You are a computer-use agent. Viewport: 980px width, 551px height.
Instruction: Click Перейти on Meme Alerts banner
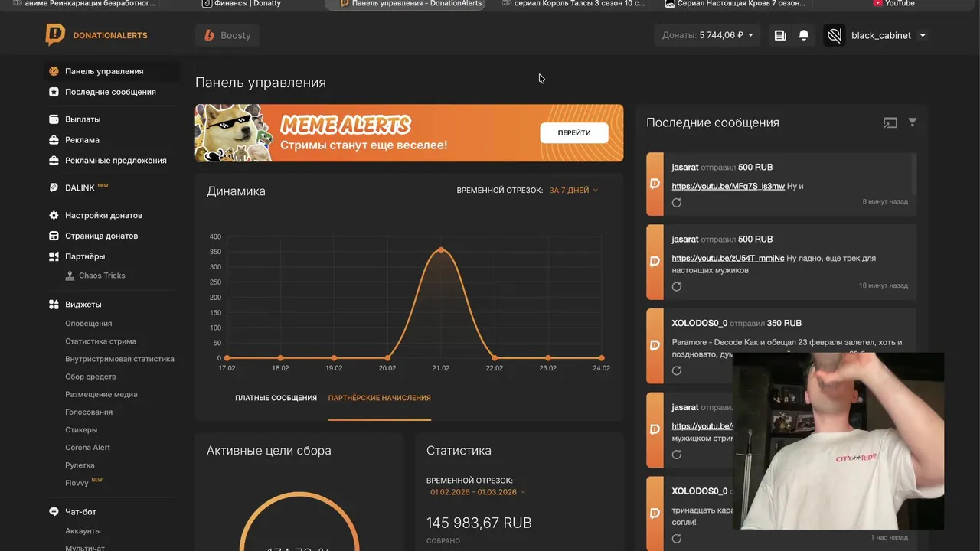tap(574, 132)
